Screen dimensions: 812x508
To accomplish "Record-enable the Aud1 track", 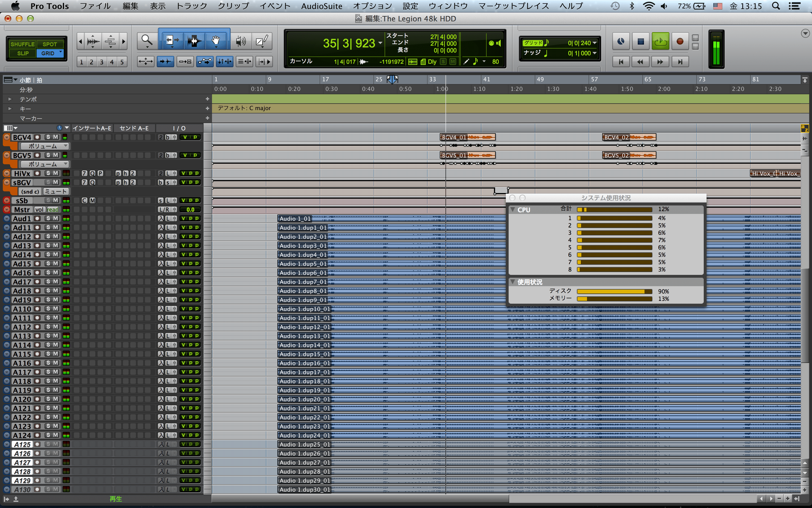I will [x=37, y=218].
